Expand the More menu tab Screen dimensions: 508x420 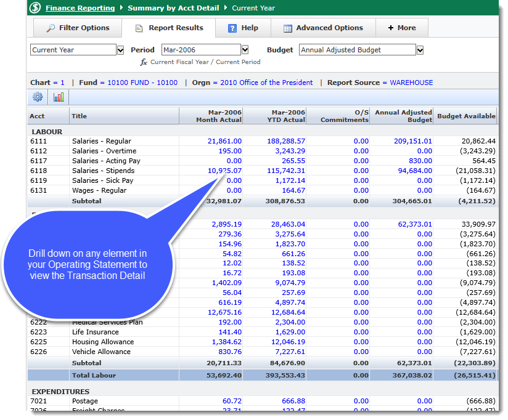401,28
